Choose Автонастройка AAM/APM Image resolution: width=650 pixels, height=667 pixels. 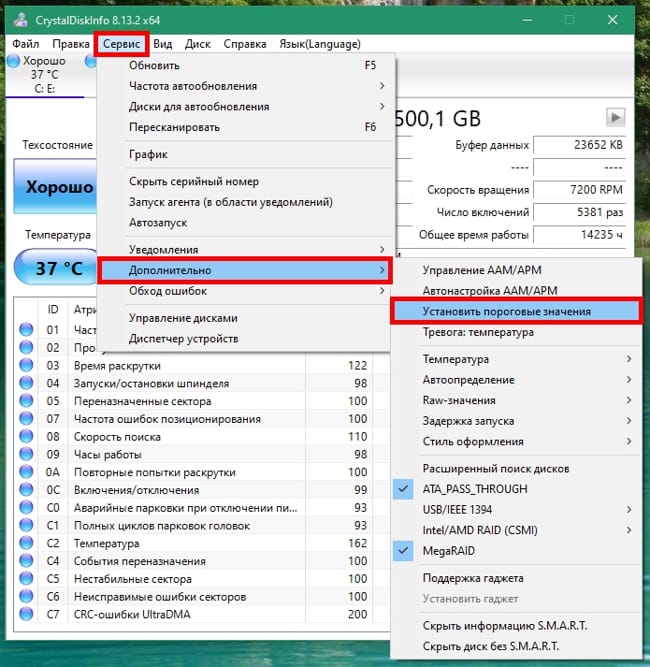516,291
